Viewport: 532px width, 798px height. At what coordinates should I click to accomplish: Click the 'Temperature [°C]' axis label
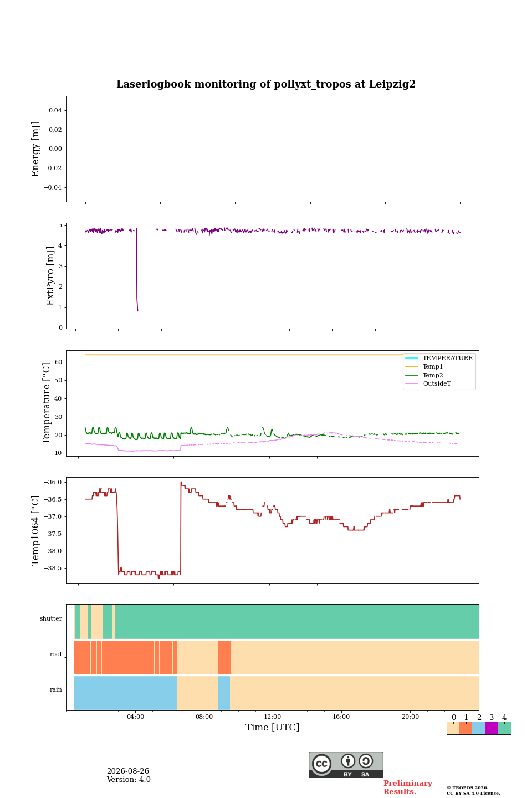47,403
